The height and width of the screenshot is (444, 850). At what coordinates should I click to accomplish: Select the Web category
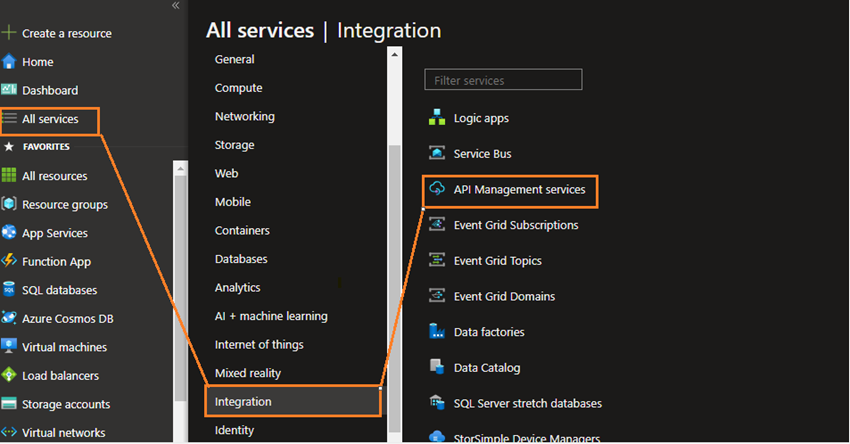pos(226,173)
